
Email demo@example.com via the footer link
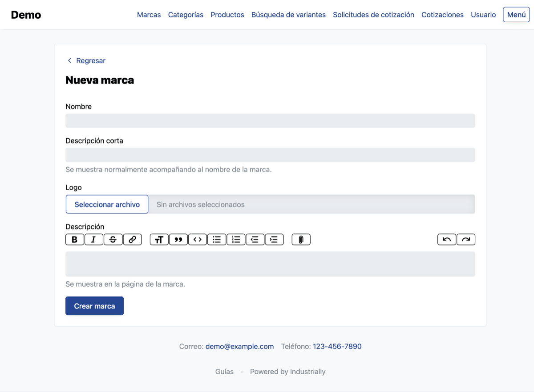pos(239,346)
